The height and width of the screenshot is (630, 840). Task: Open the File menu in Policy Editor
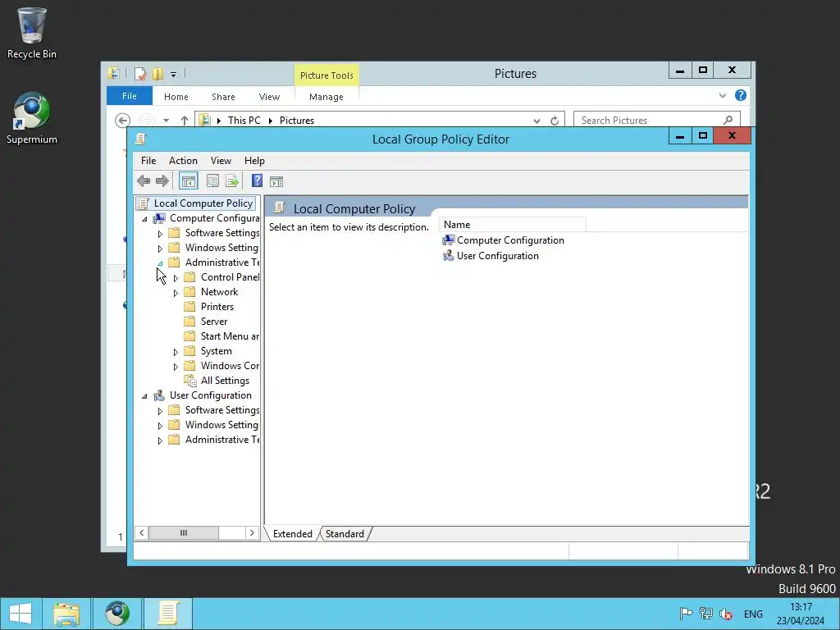(x=148, y=161)
